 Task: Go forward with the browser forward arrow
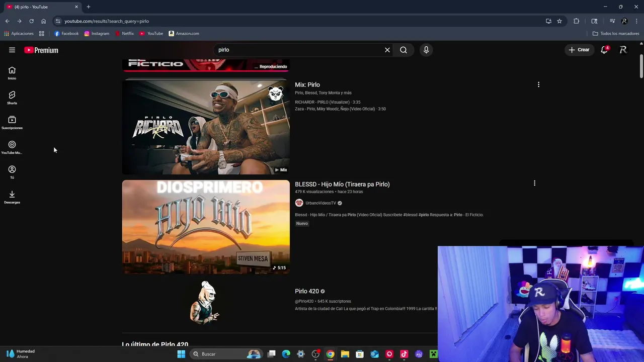pyautogui.click(x=19, y=21)
